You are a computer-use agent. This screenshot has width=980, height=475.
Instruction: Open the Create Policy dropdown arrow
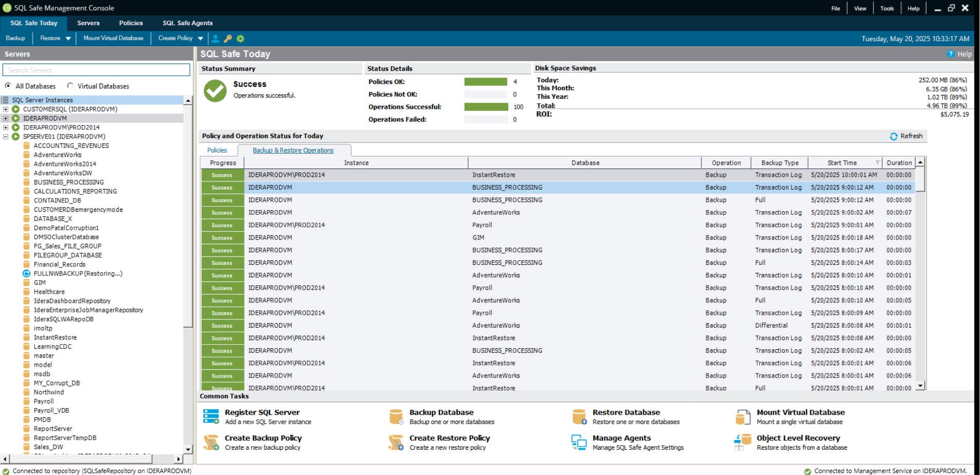(200, 39)
